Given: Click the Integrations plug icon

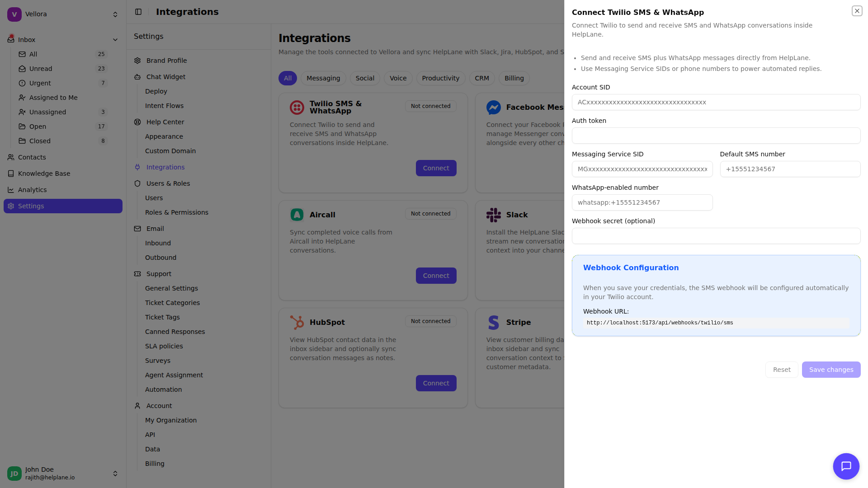Looking at the screenshot, I should pos(137,167).
